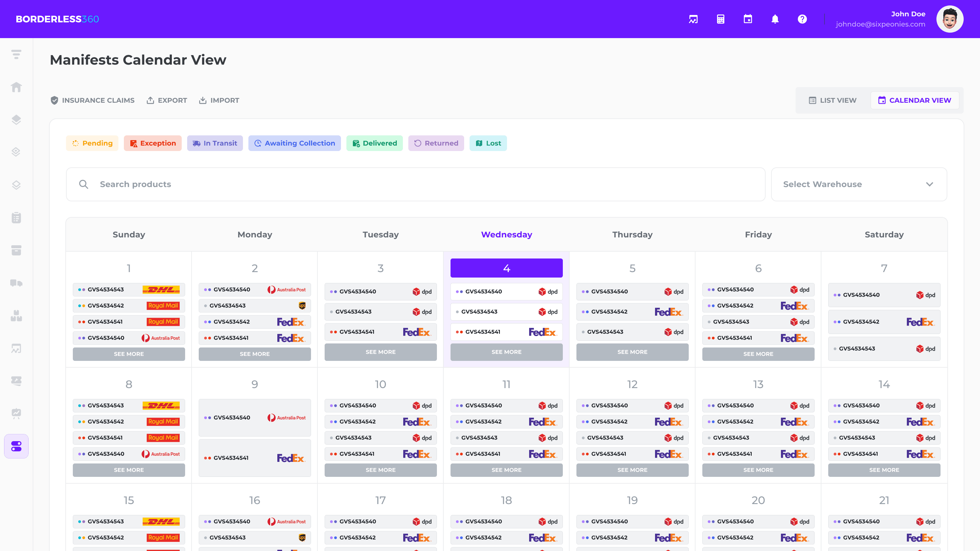Expand day 14 with See More

click(884, 470)
